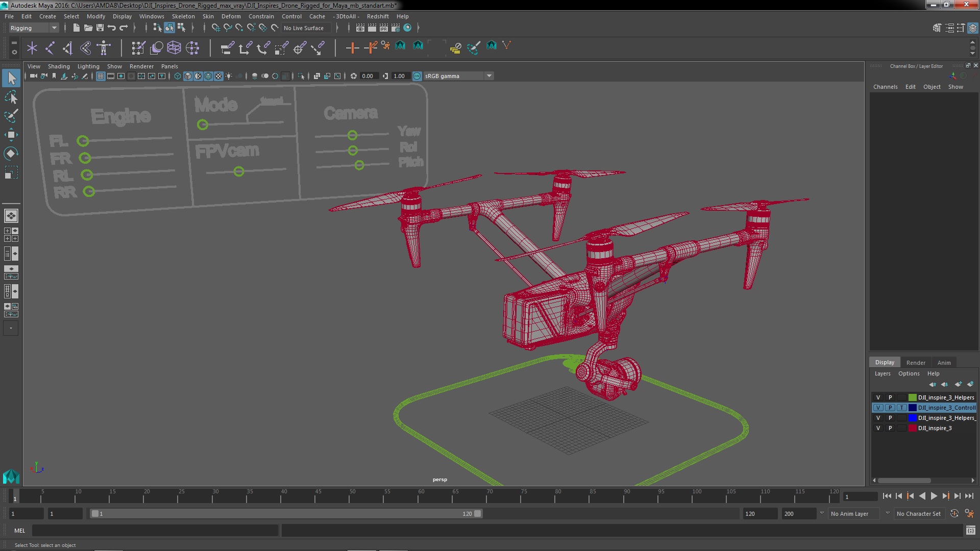Click the Create Lattice shelf icon
This screenshot has height=551, width=980.
coord(174,48)
